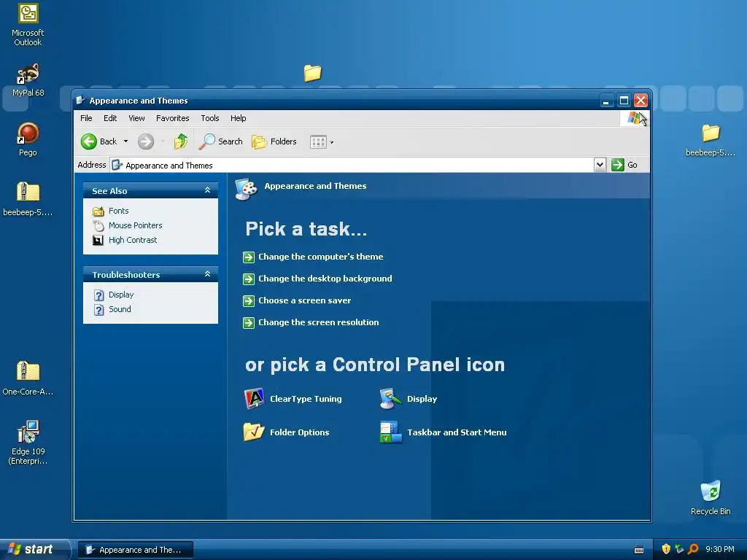Open the Display troubleshooter link
The image size is (747, 560).
[x=121, y=295]
